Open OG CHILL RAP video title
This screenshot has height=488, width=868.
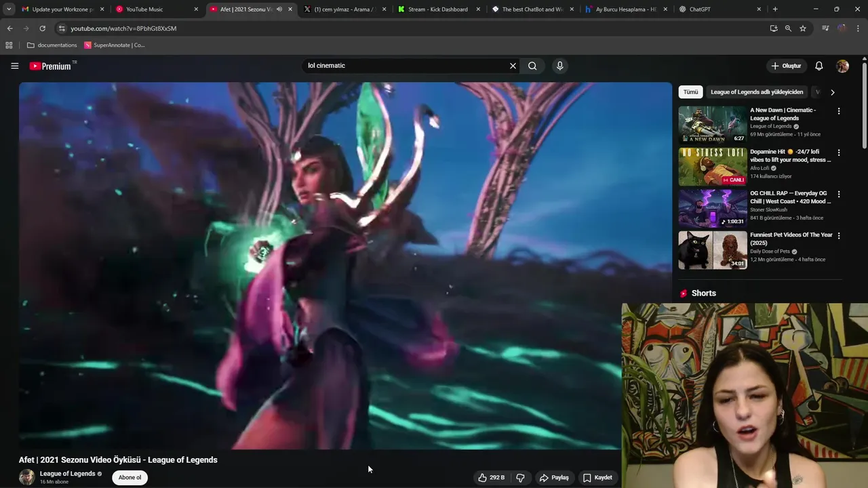click(790, 197)
